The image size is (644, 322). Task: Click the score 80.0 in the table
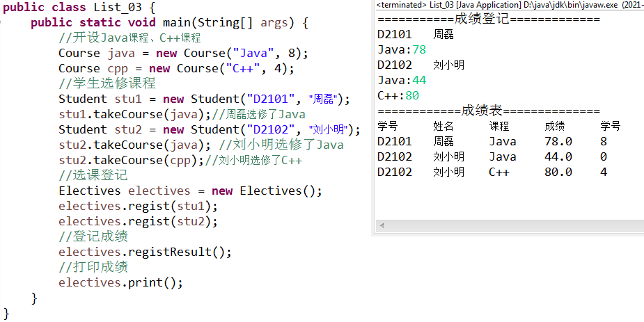coord(558,172)
